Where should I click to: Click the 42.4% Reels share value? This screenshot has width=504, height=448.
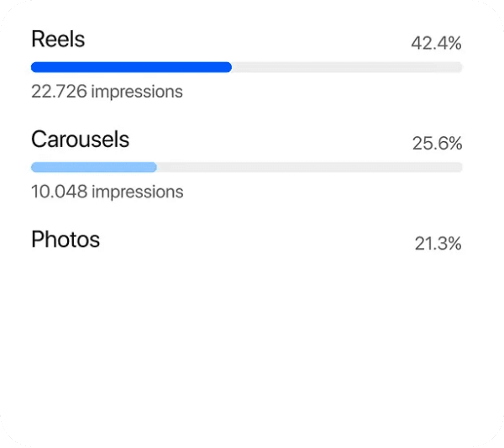click(436, 43)
